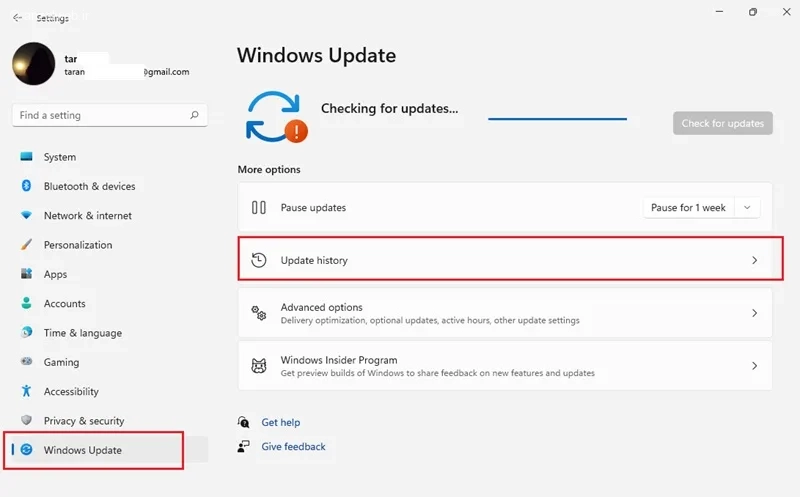Open Network & internet settings

coord(110,215)
